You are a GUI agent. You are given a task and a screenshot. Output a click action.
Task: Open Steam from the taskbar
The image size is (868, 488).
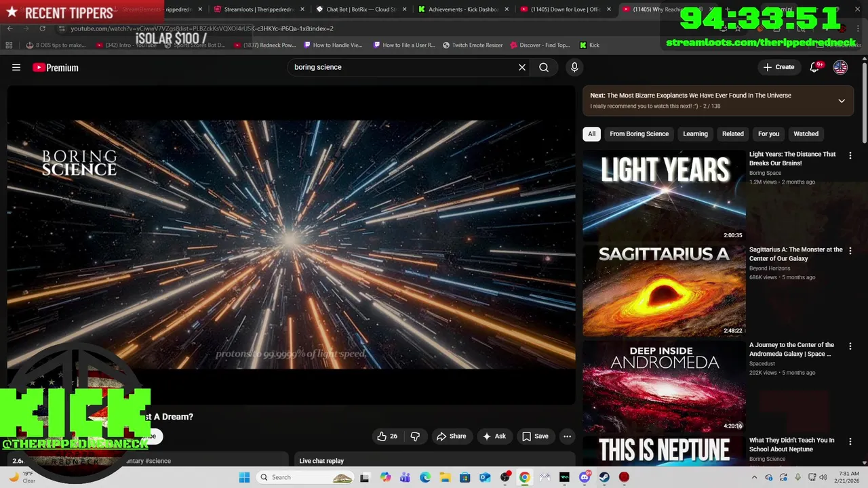(x=604, y=477)
